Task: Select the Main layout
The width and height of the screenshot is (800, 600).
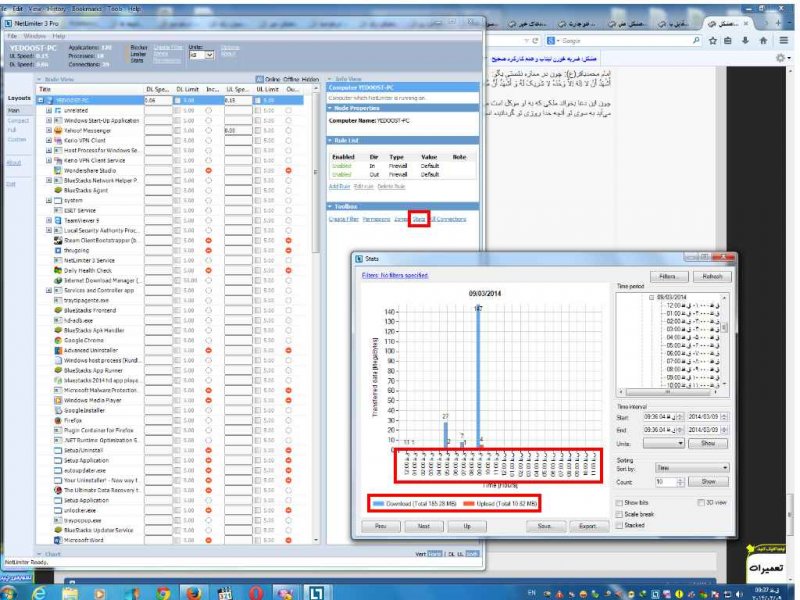Action: [13, 111]
